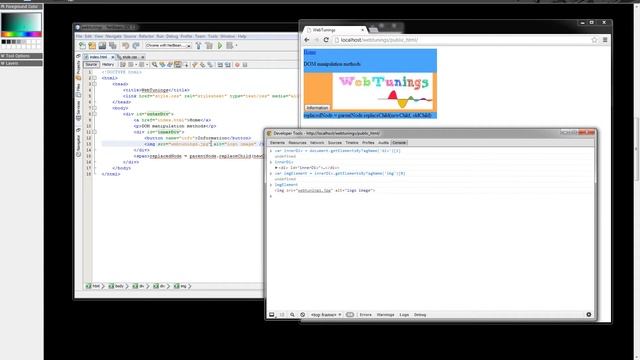This screenshot has width=640, height=360.
Task: Open the View menu in NetBeans
Action: coord(99,36)
